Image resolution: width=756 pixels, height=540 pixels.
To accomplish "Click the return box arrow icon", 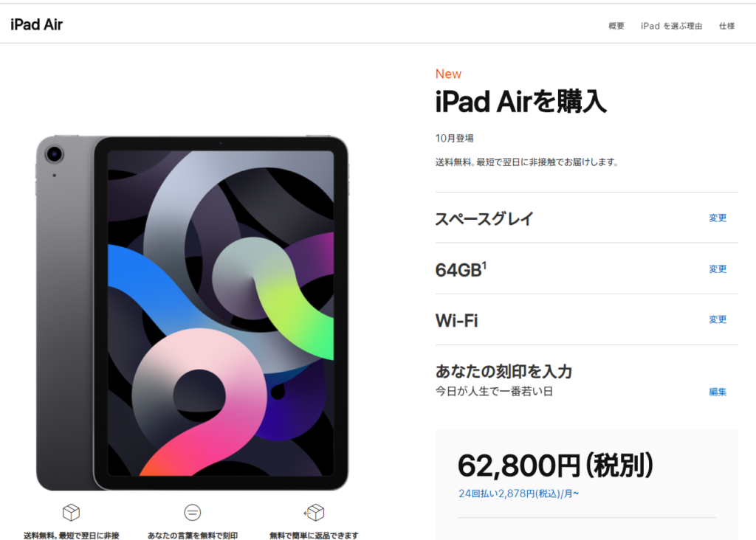I will [x=314, y=512].
